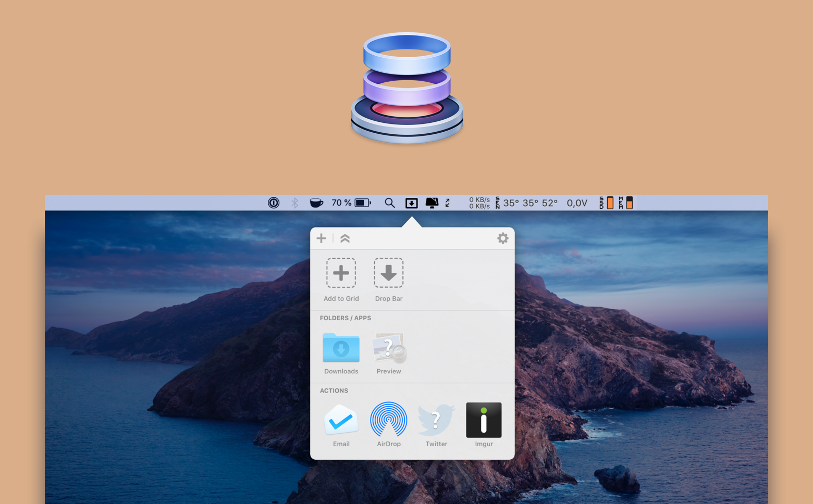Click the 0,0V voltage readout
The width and height of the screenshot is (813, 504).
tap(577, 203)
